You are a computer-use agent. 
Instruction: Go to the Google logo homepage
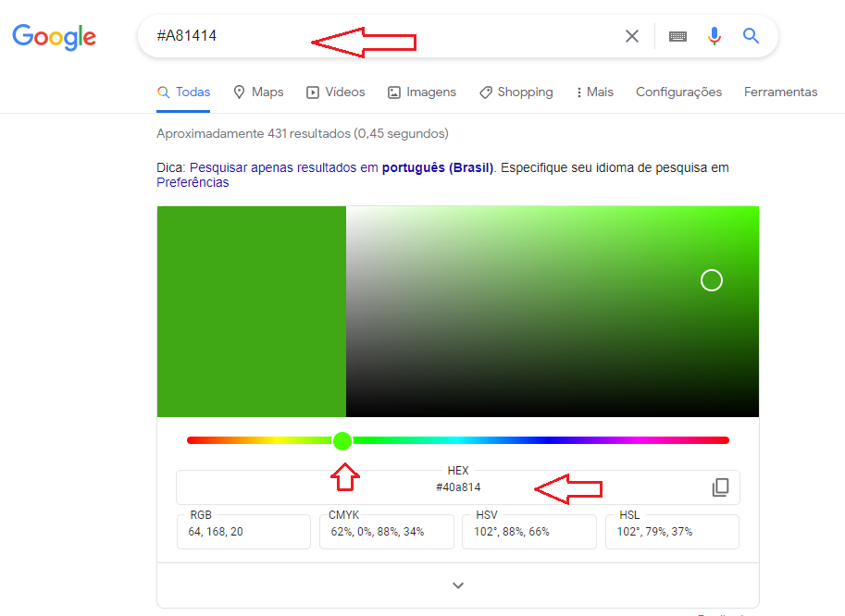pyautogui.click(x=54, y=37)
